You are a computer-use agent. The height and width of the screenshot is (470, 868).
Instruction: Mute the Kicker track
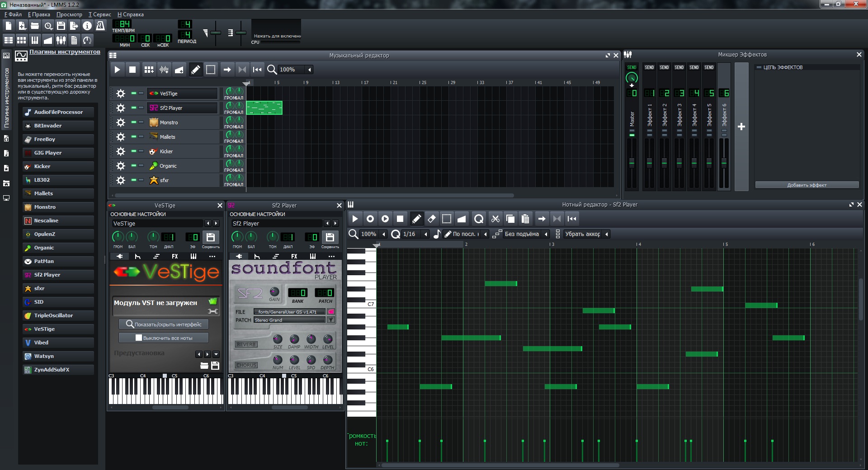pyautogui.click(x=134, y=151)
